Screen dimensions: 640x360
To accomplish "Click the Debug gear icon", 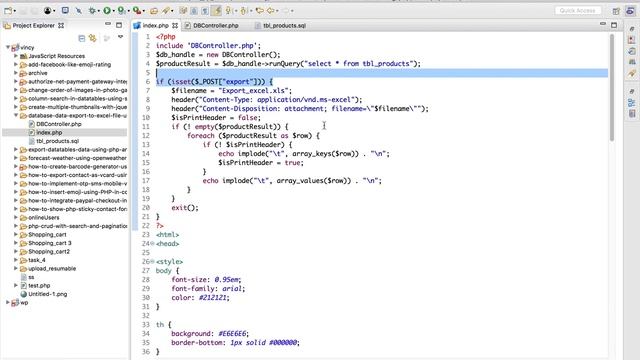I will 92,11.
